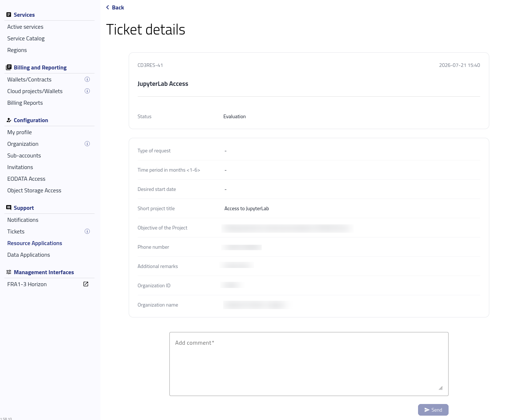Open FRA1-3 Horizon interface
The image size is (514, 420).
(27, 284)
